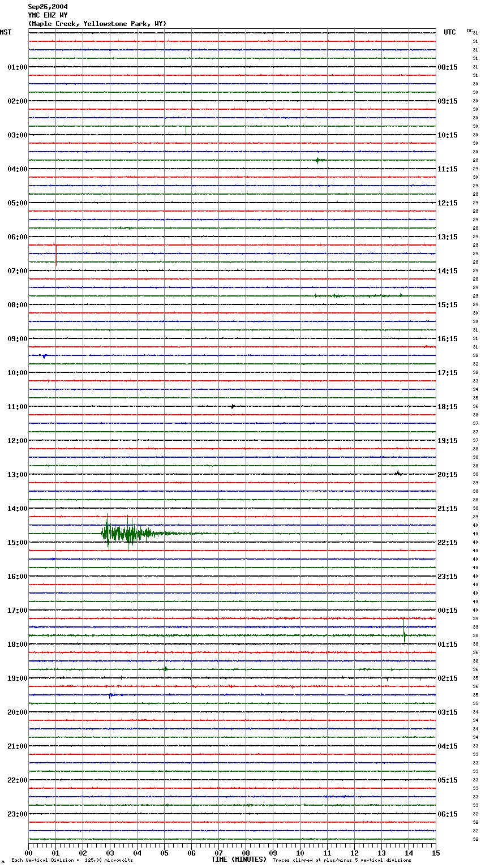481x868 pixels.
Task: Select the 18:15 UTC time label
Action: click(x=448, y=407)
